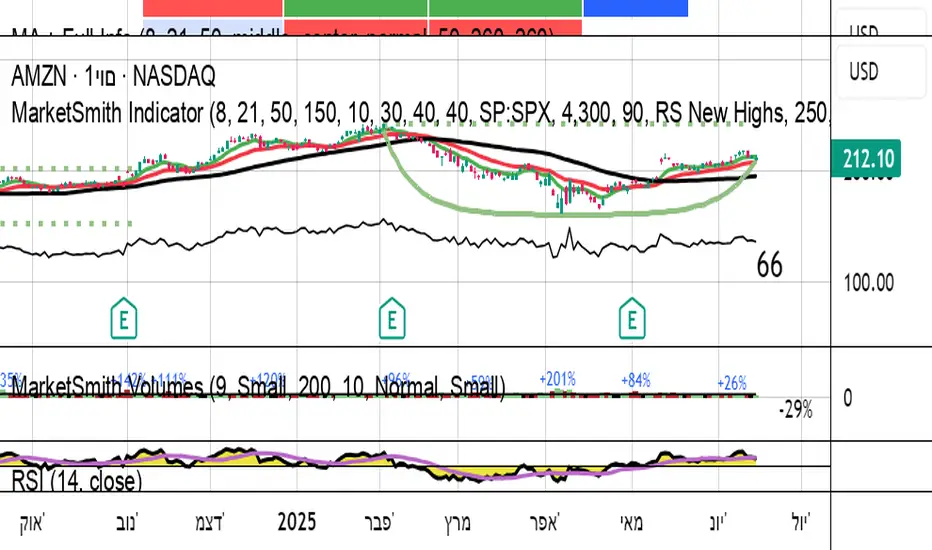
Task: Click the AMZN NASDAQ symbol title
Action: (114, 77)
